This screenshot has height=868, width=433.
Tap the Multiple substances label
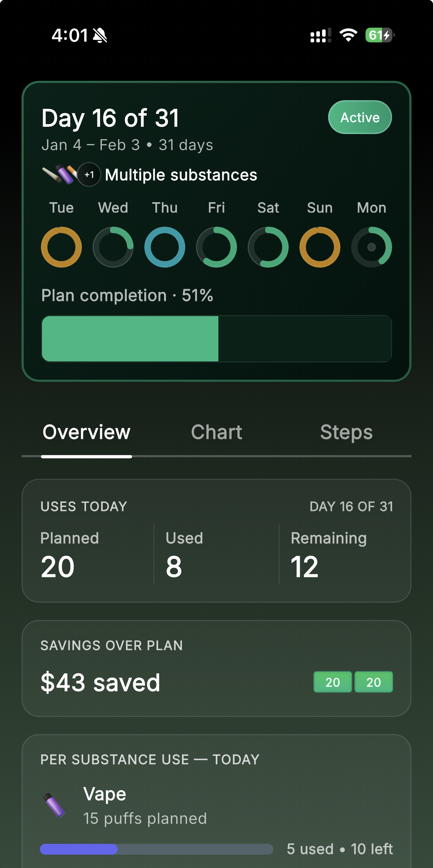181,175
